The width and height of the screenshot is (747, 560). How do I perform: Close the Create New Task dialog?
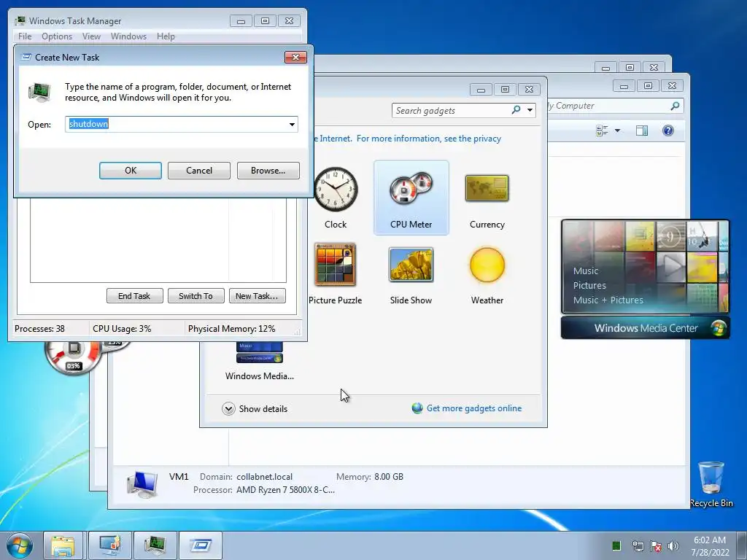(295, 57)
